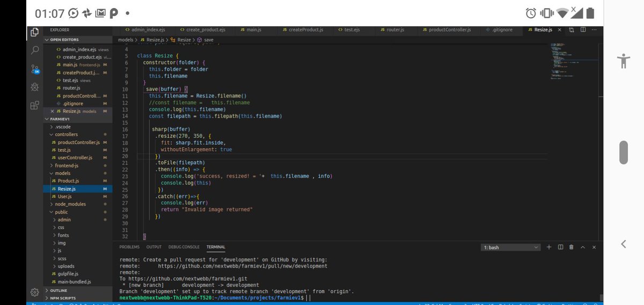Open the Manage gear menu
644x305 pixels.
click(34, 292)
